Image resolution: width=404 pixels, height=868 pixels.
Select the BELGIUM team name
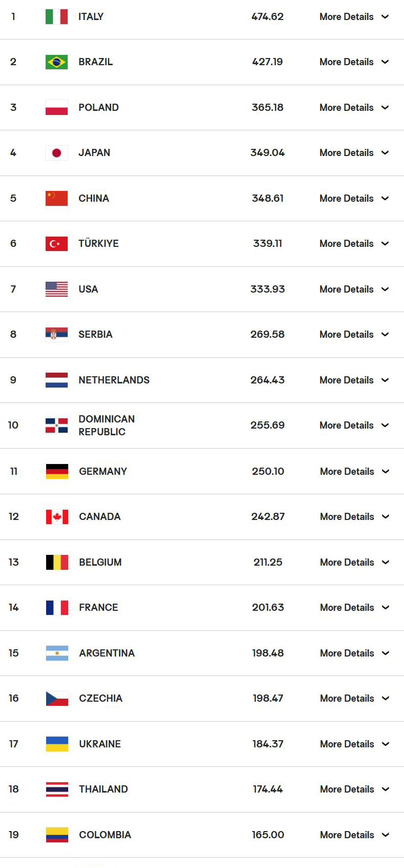100,562
